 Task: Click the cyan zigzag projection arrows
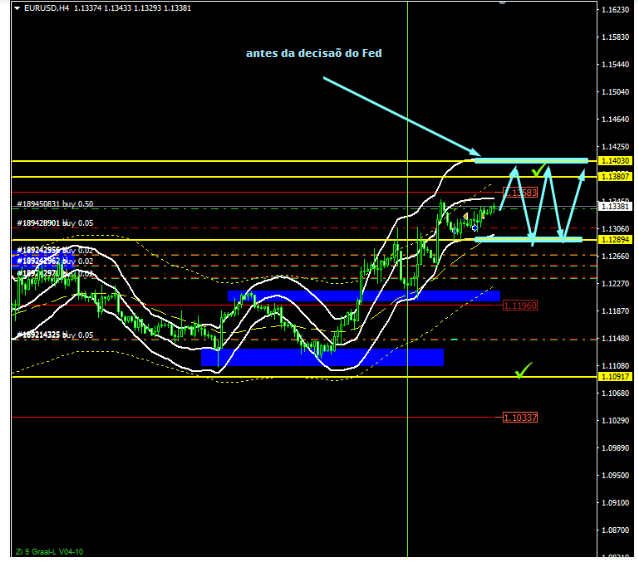point(546,205)
